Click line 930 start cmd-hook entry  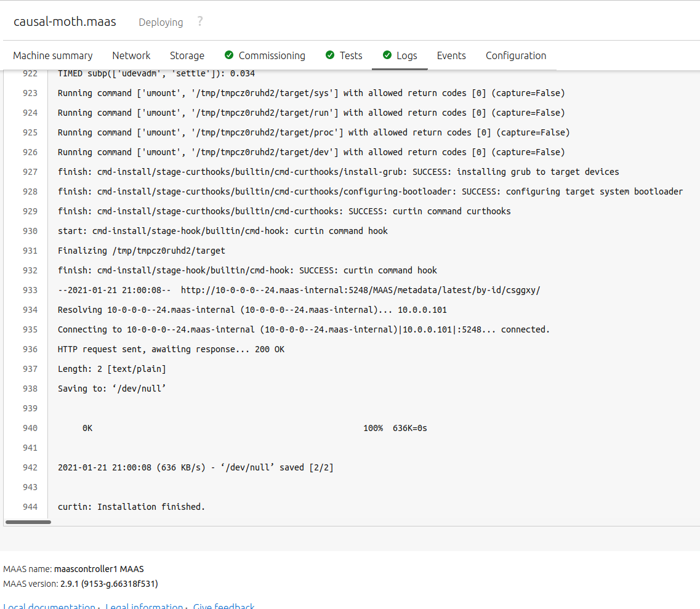click(x=223, y=231)
